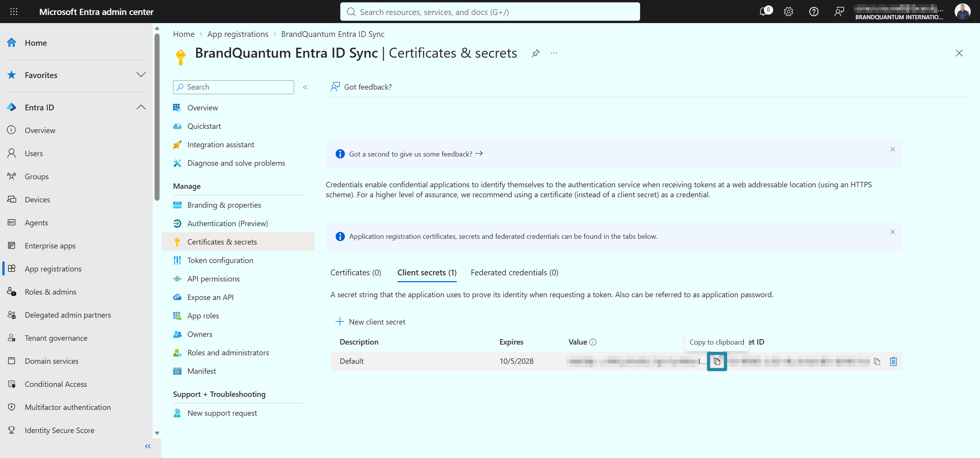This screenshot has width=980, height=458.
Task: Focus the resource menu Search box
Action: tap(233, 87)
